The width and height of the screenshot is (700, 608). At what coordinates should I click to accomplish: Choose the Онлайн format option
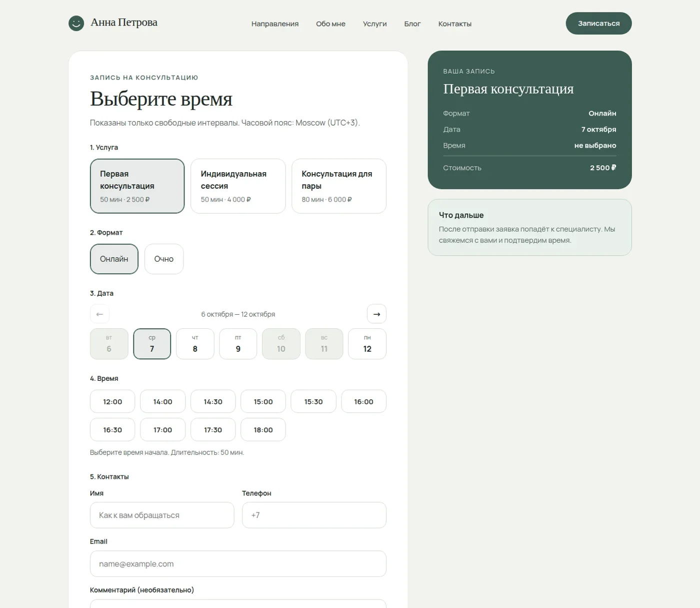(x=114, y=259)
